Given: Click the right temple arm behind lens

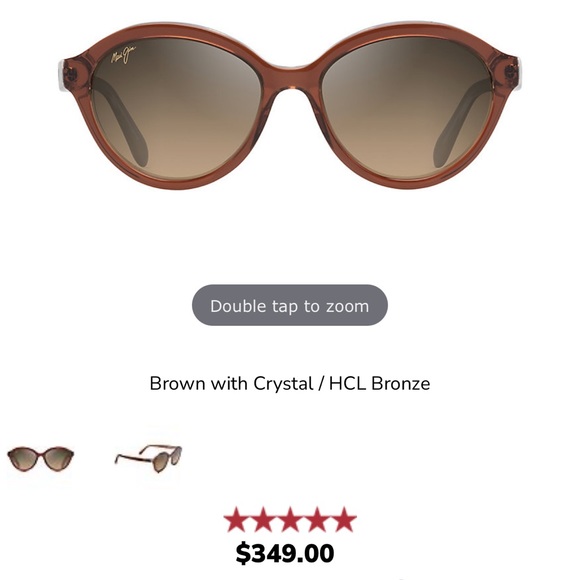Looking at the screenshot, I should (462, 124).
